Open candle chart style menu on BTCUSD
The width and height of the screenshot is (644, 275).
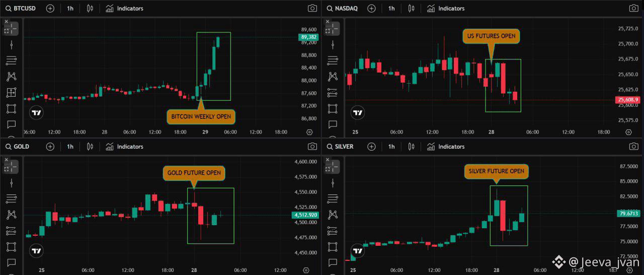[x=90, y=9]
